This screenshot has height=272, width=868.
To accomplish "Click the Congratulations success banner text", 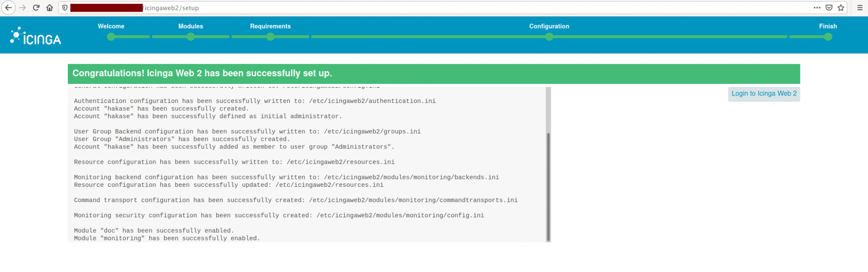I will 202,73.
